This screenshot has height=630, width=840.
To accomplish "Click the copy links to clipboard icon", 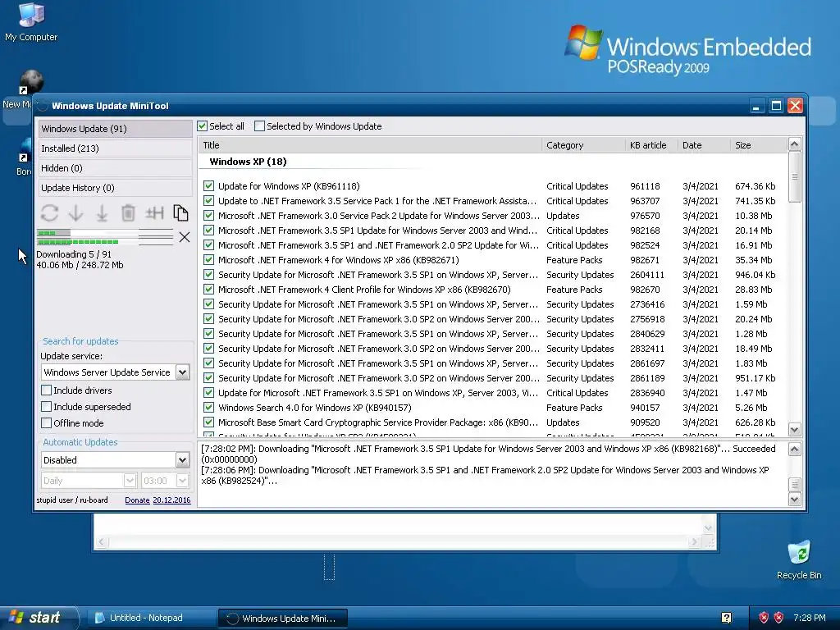I will click(180, 212).
